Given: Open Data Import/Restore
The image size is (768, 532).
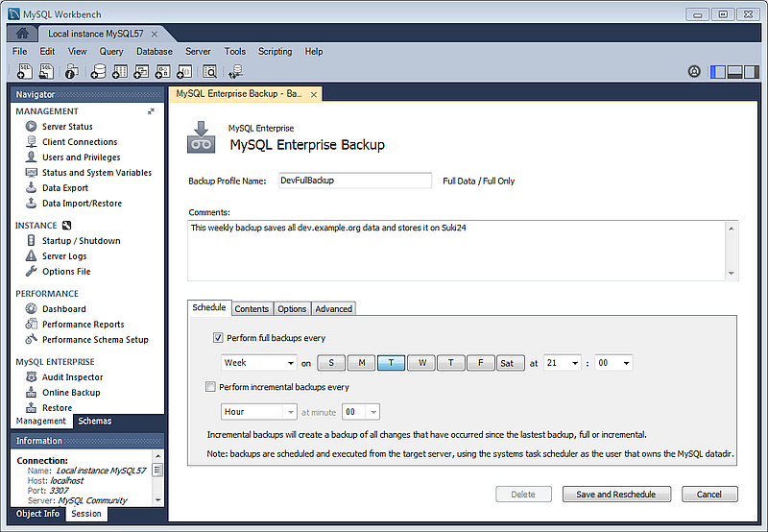Looking at the screenshot, I should pos(82,204).
